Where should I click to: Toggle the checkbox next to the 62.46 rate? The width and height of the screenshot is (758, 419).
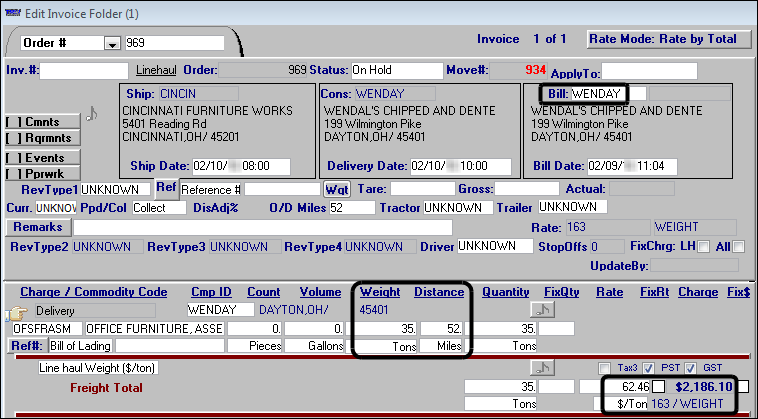(x=658, y=387)
